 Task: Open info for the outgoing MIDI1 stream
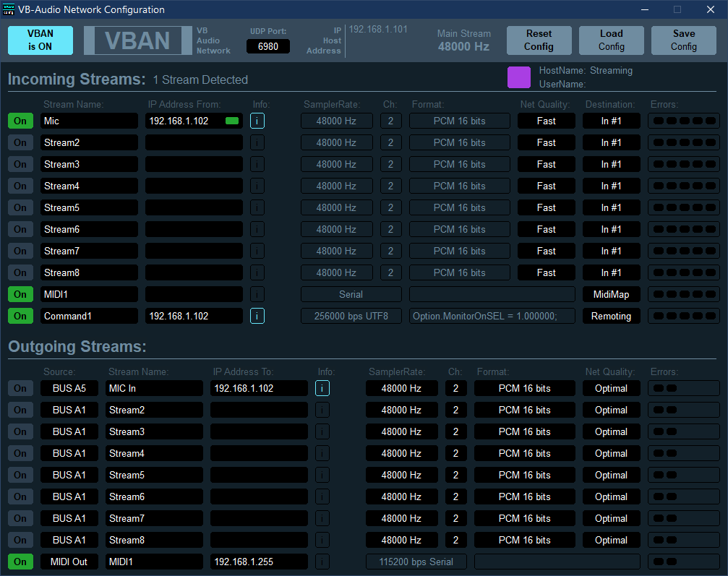click(x=322, y=562)
